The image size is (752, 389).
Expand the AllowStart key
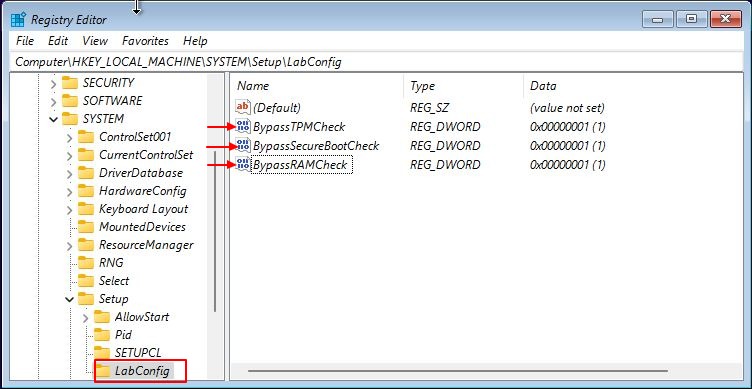[x=85, y=318]
